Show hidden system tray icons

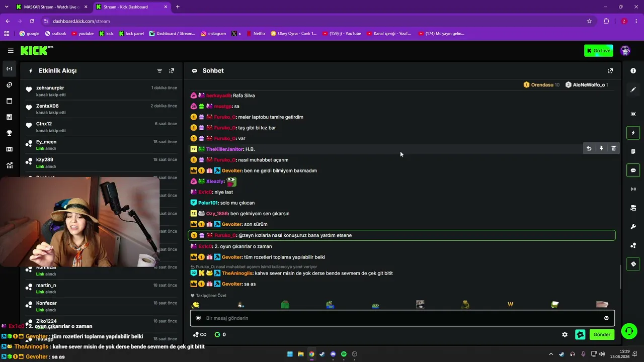coord(551,354)
